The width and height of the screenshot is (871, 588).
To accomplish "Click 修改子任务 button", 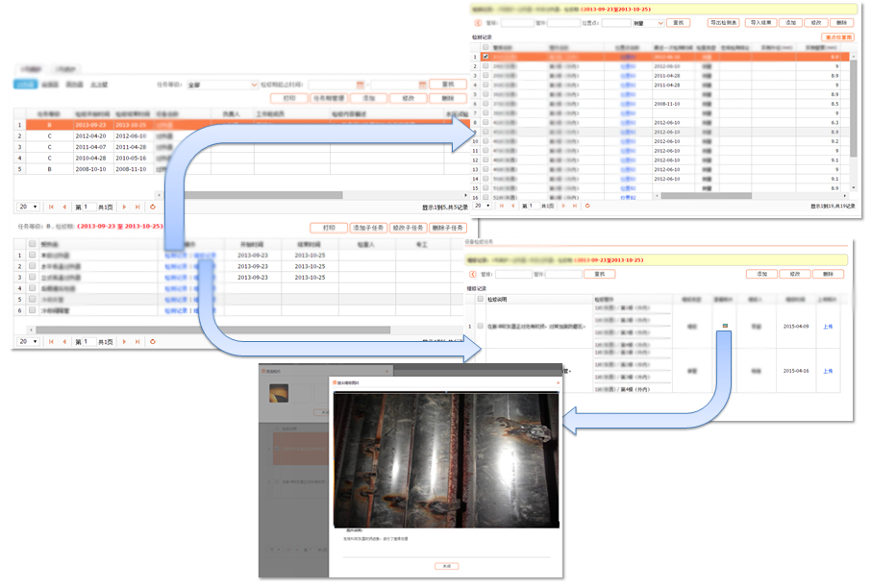I will click(x=408, y=228).
